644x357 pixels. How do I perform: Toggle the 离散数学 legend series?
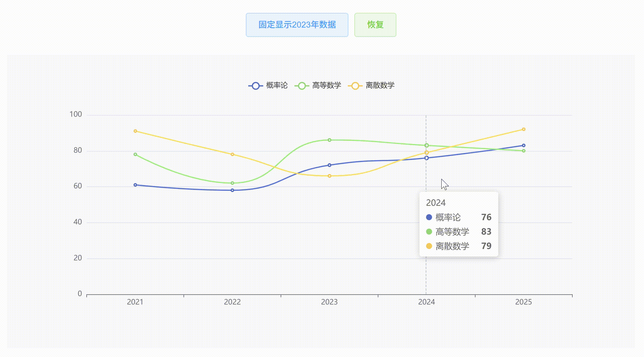pyautogui.click(x=380, y=85)
